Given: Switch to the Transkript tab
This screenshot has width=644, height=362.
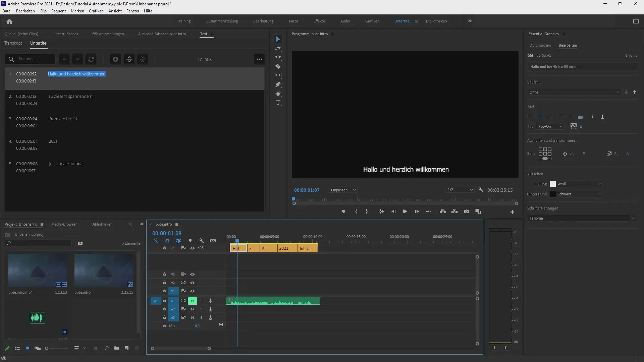Looking at the screenshot, I should click(x=13, y=43).
